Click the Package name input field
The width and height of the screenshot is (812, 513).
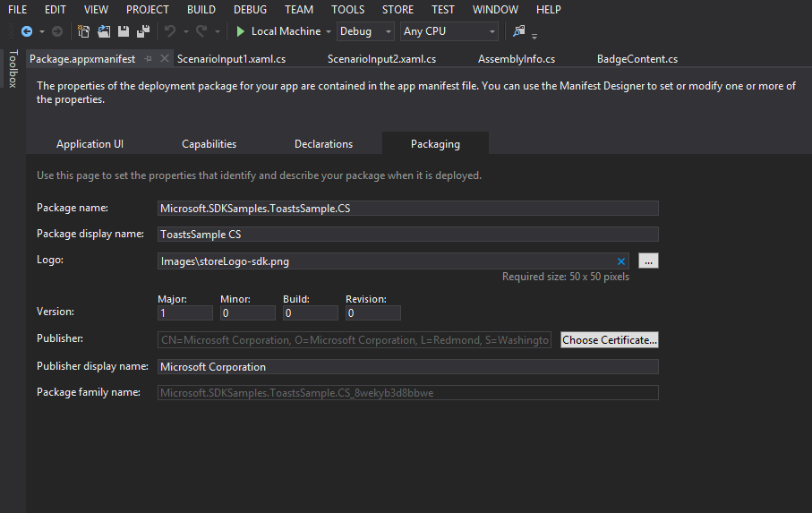tap(408, 208)
